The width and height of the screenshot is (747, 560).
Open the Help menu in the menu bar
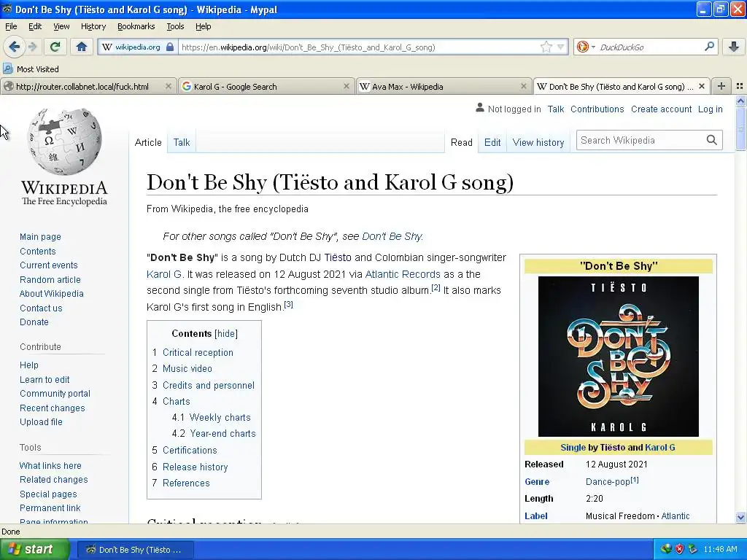pos(204,26)
